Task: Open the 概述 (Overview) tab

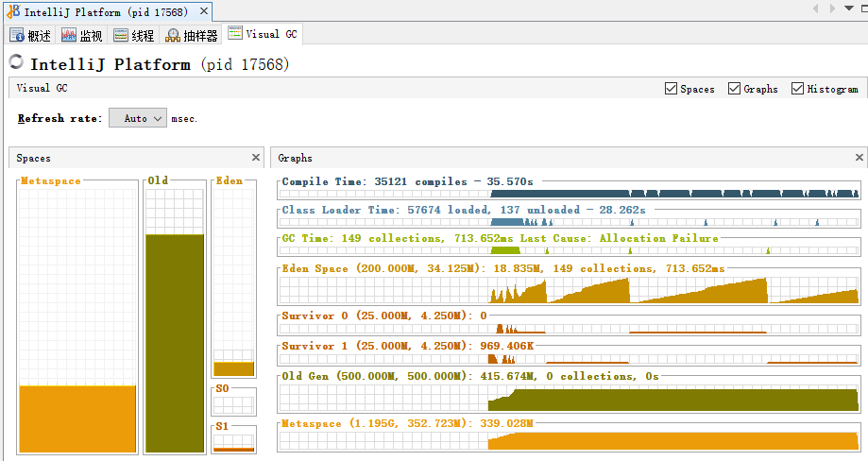Action: (x=30, y=36)
